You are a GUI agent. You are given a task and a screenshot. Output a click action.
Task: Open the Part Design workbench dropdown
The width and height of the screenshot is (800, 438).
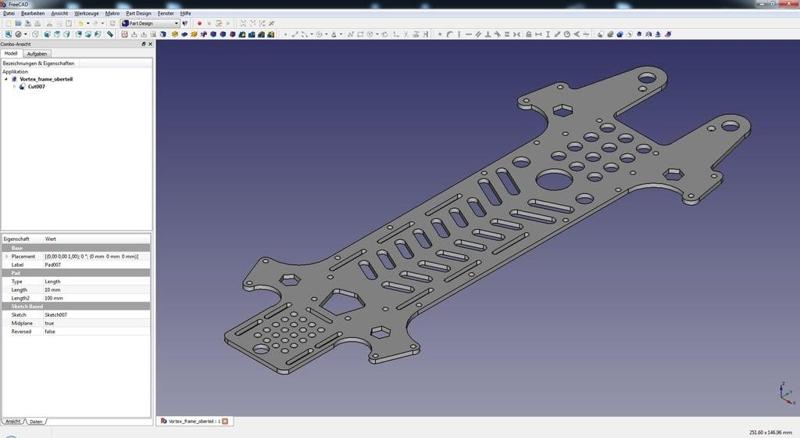pos(176,23)
